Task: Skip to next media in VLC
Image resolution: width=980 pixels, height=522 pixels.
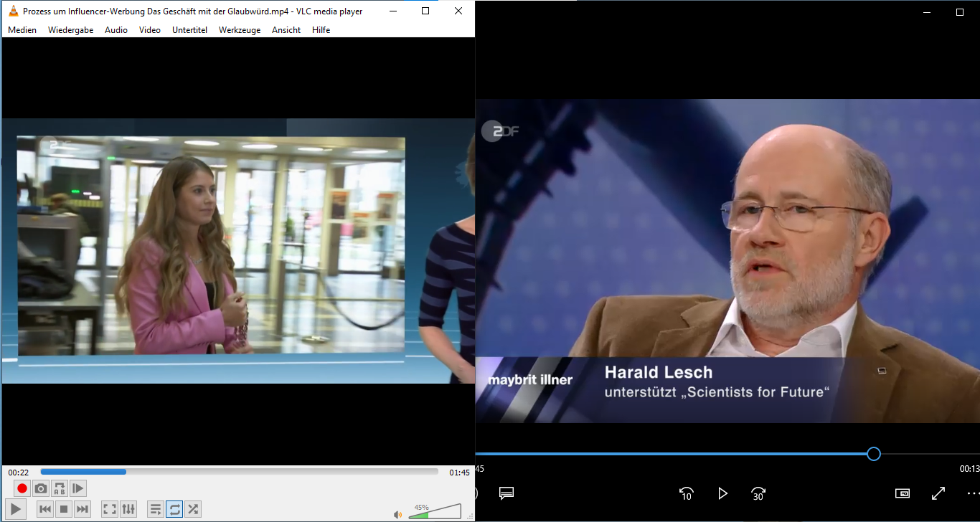Action: tap(83, 509)
